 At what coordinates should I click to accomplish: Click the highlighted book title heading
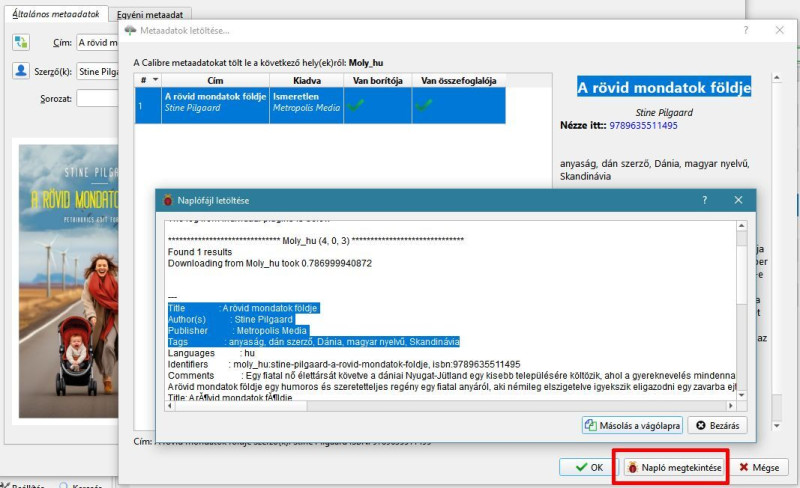click(664, 87)
